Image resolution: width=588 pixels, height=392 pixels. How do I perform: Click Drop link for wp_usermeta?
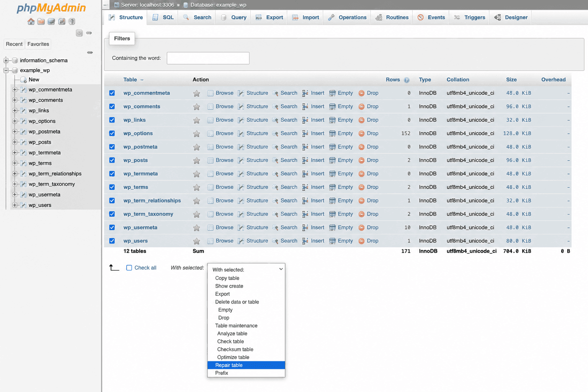(372, 227)
